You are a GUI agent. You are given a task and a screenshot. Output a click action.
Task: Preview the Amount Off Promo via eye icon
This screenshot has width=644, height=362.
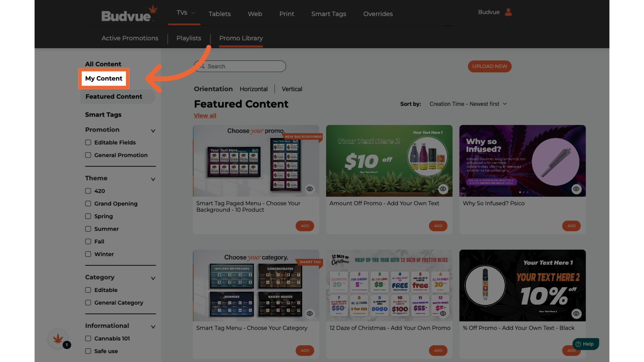pyautogui.click(x=443, y=189)
